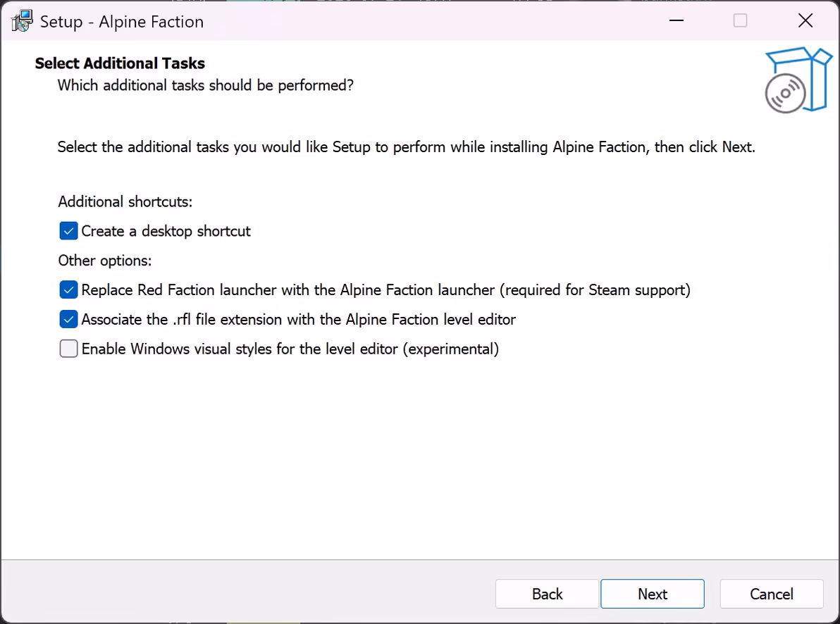
Task: Enable Windows visual styles for level editor
Action: (x=68, y=349)
